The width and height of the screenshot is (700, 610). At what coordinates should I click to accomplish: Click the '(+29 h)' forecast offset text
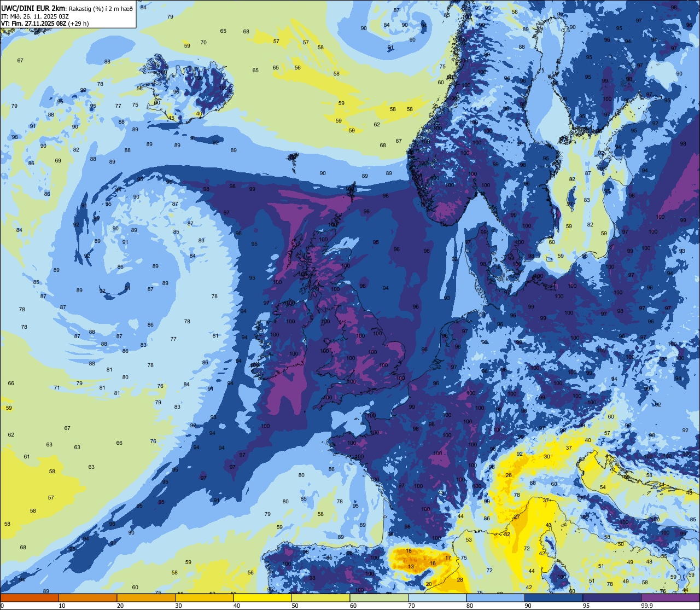(x=79, y=24)
